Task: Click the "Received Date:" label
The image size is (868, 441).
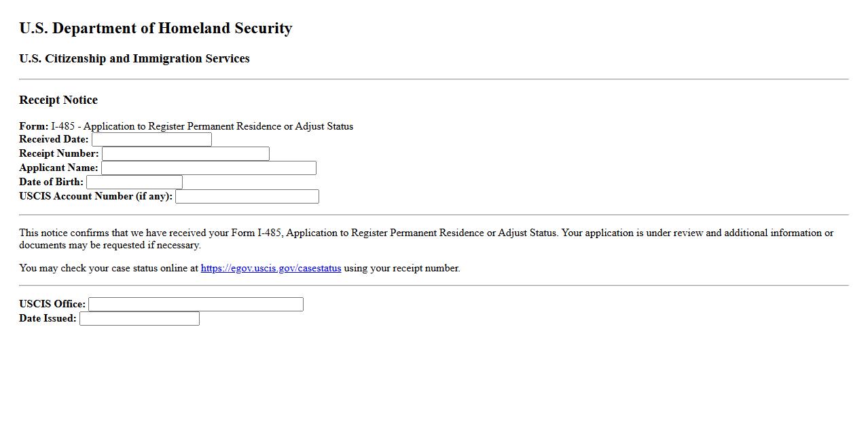Action: click(54, 140)
